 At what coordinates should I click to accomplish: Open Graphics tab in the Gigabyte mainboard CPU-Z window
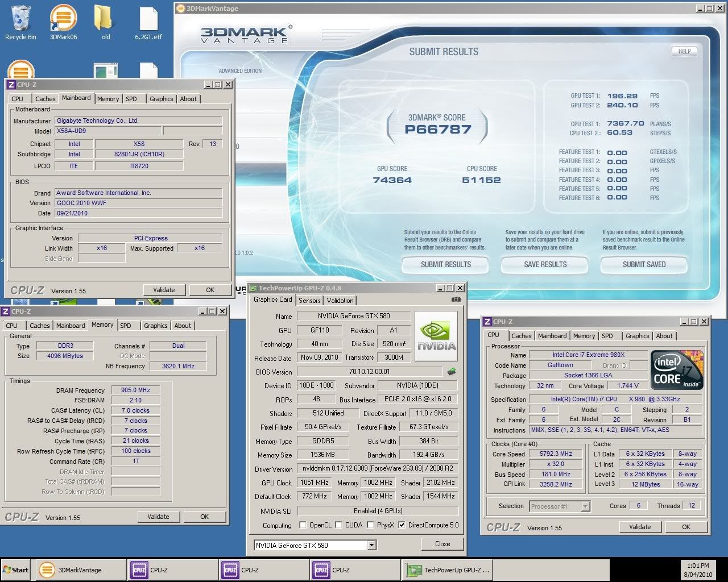[162, 99]
